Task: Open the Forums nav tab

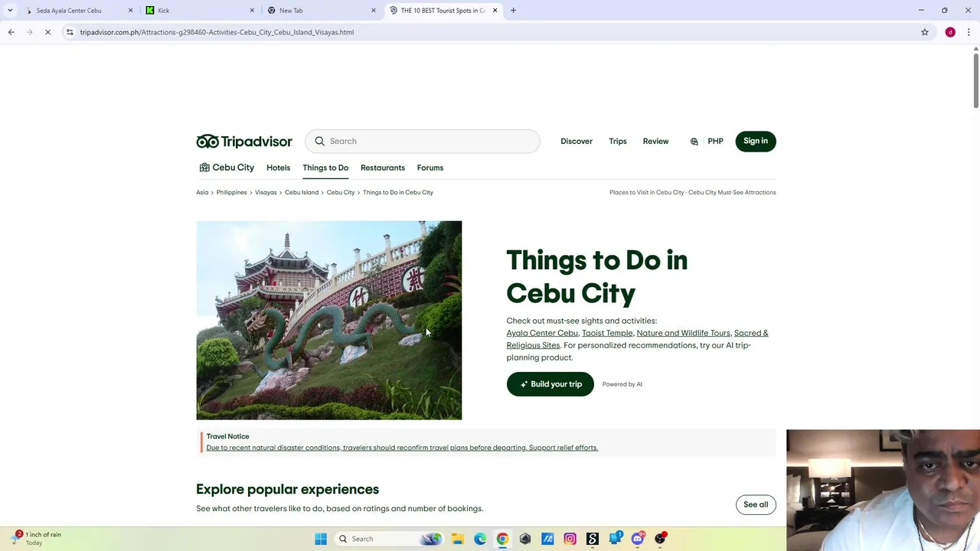Action: [430, 168]
